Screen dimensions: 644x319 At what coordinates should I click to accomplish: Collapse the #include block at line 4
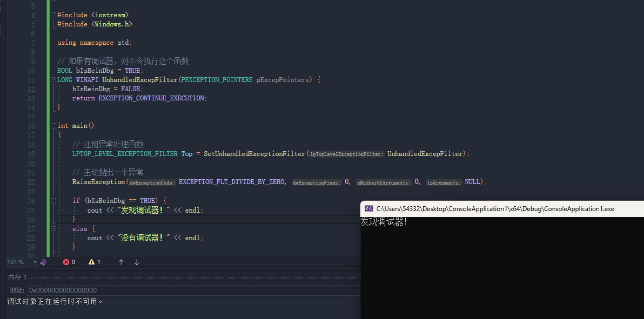pos(53,15)
